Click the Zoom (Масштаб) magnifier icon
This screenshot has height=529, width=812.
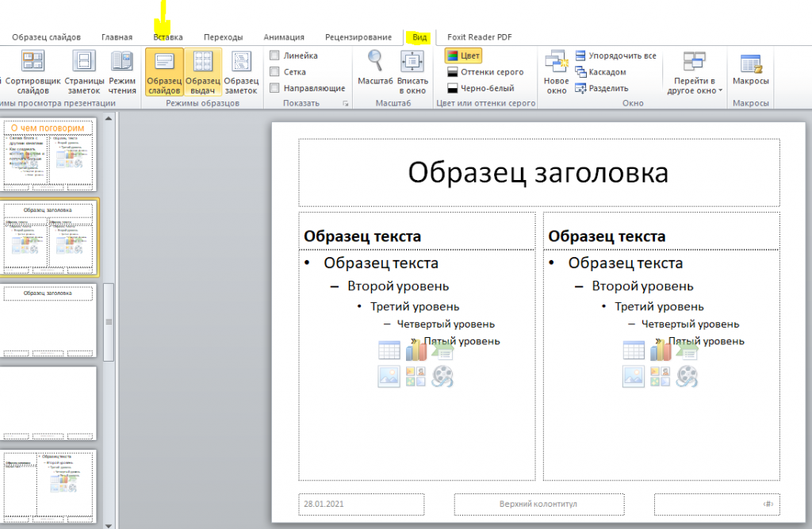(375, 60)
